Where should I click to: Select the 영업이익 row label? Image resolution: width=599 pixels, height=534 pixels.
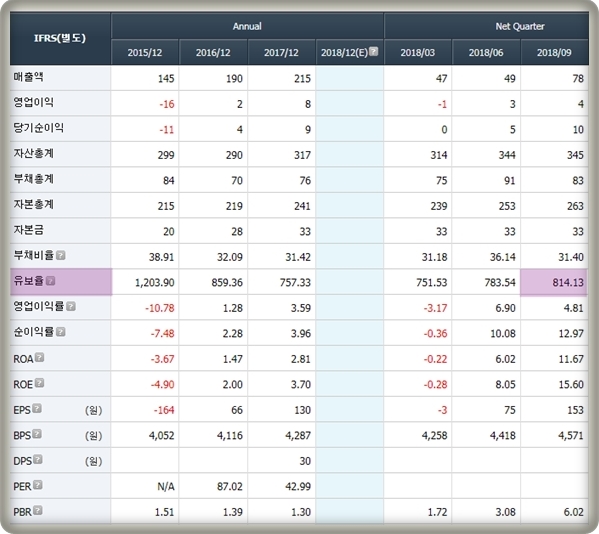pos(34,102)
